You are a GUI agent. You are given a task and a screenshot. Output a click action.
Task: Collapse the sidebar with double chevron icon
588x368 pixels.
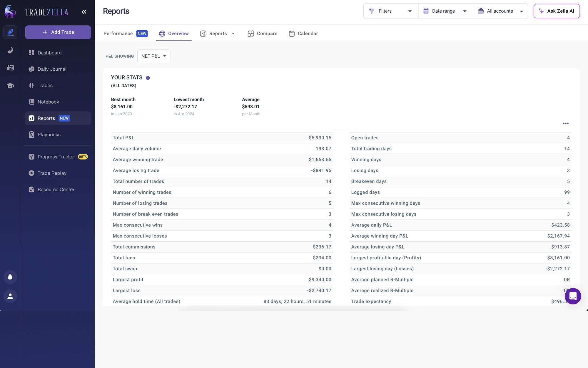(x=84, y=12)
